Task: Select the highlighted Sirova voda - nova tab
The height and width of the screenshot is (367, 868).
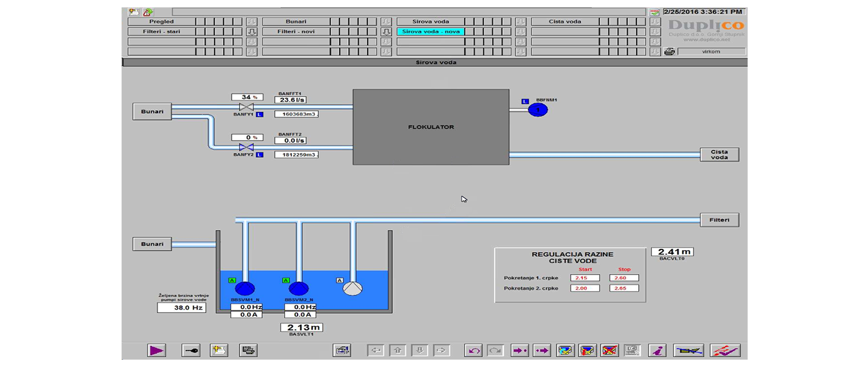Action: tap(431, 31)
